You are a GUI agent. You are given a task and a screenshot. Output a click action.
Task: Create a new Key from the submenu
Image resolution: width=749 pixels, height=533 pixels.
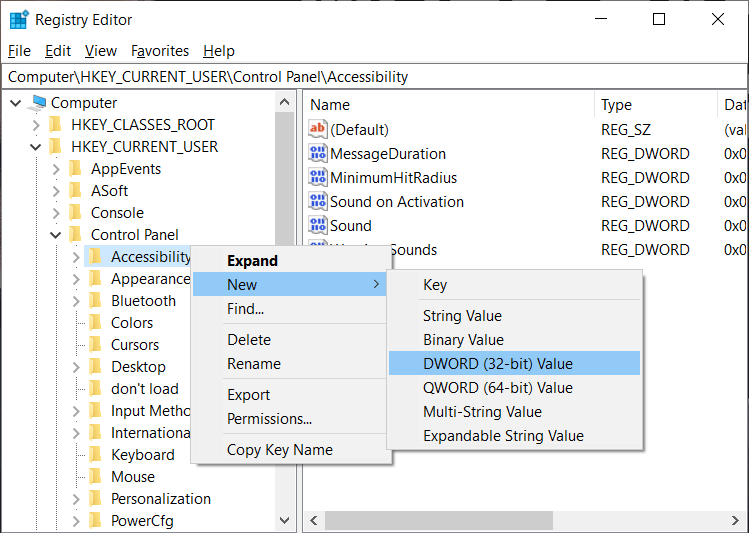point(514,285)
